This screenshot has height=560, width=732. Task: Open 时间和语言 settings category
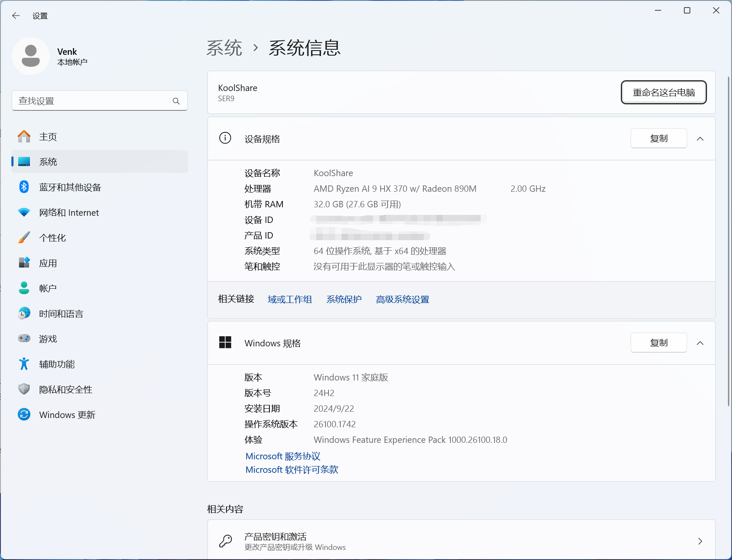click(61, 314)
